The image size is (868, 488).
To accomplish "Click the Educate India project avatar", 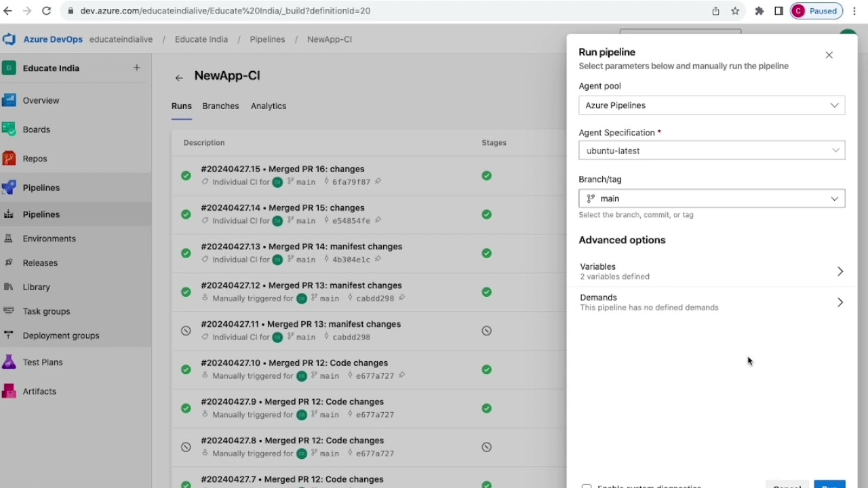I will (x=9, y=68).
